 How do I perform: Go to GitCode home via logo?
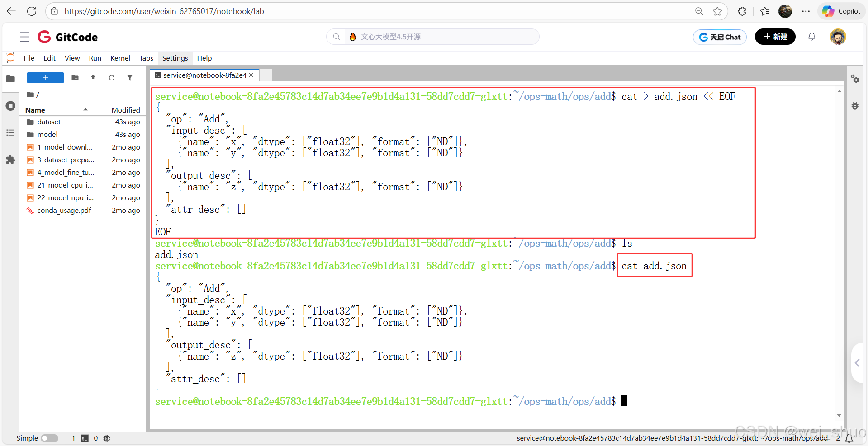(67, 37)
